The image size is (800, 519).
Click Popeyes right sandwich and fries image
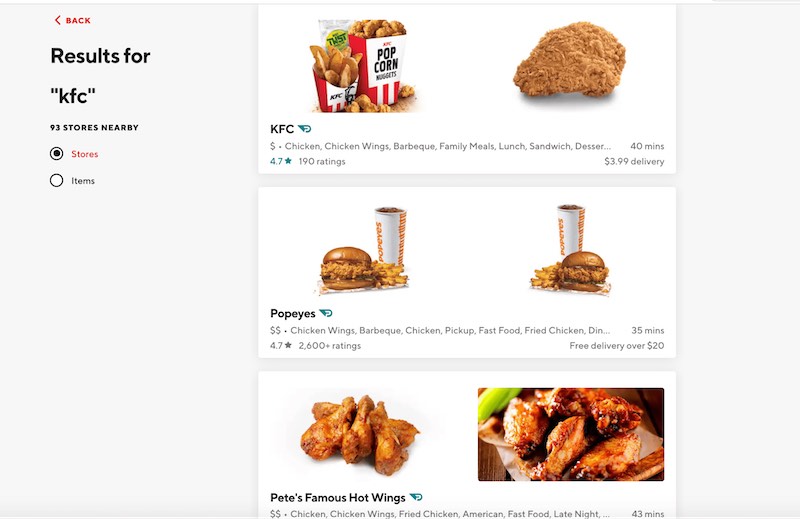pyautogui.click(x=570, y=250)
